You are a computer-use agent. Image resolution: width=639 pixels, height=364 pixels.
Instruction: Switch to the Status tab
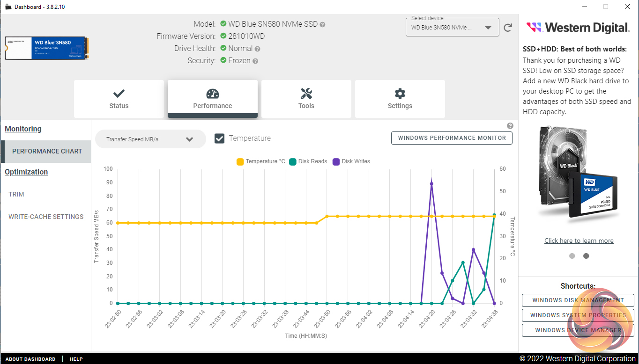(119, 99)
